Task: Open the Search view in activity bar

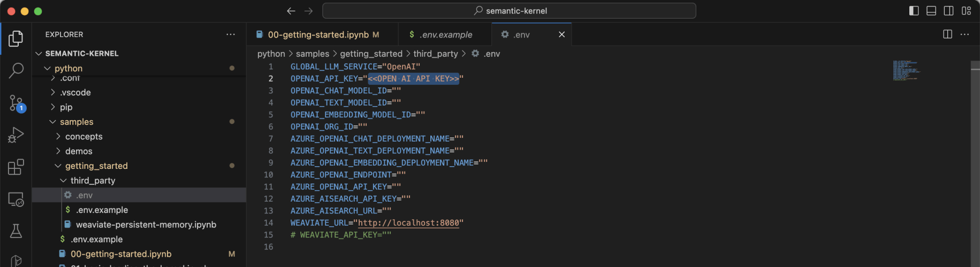Action: point(16,70)
